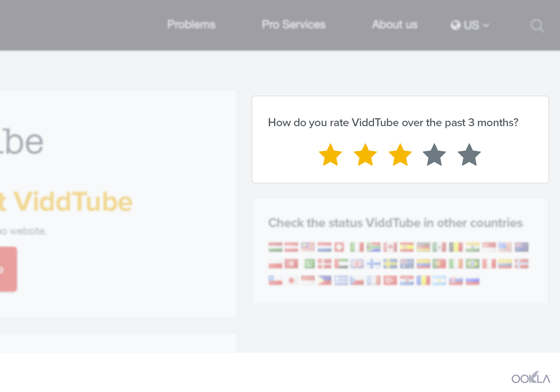560x392 pixels.
Task: Select the Switzerland flag
Action: (339, 247)
